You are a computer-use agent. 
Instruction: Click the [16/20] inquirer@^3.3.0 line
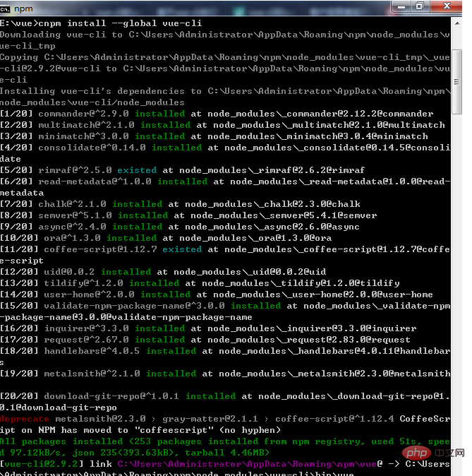coord(208,328)
